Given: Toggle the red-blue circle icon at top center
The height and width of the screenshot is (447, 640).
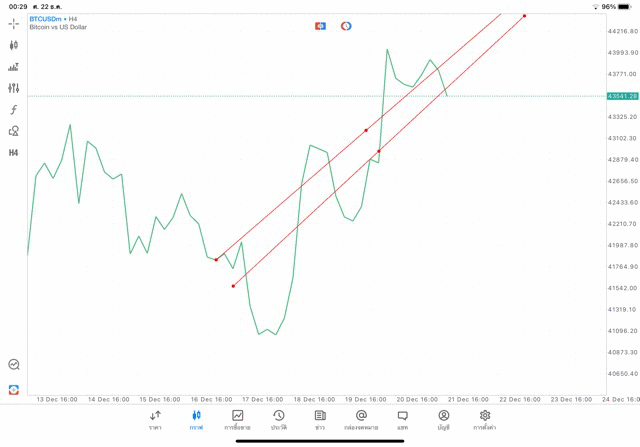Looking at the screenshot, I should [346, 26].
